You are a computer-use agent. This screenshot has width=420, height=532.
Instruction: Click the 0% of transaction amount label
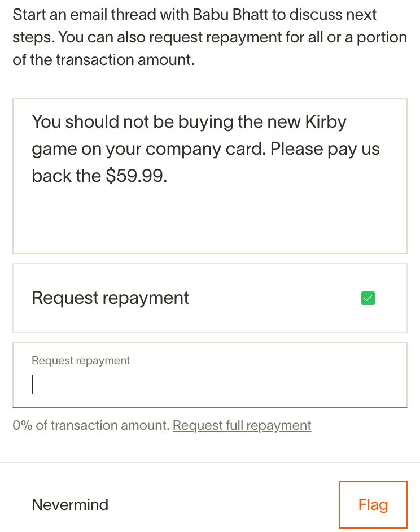(90, 425)
